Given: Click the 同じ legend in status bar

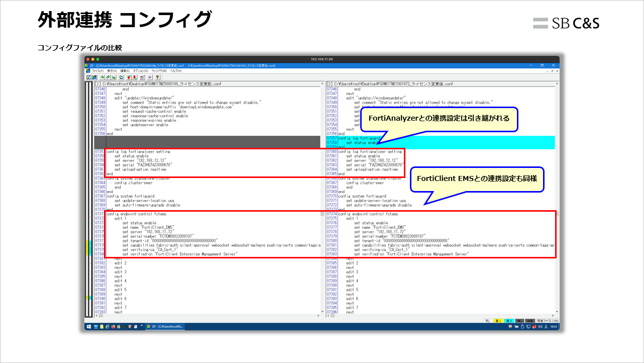Looking at the screenshot, I should coord(488,320).
